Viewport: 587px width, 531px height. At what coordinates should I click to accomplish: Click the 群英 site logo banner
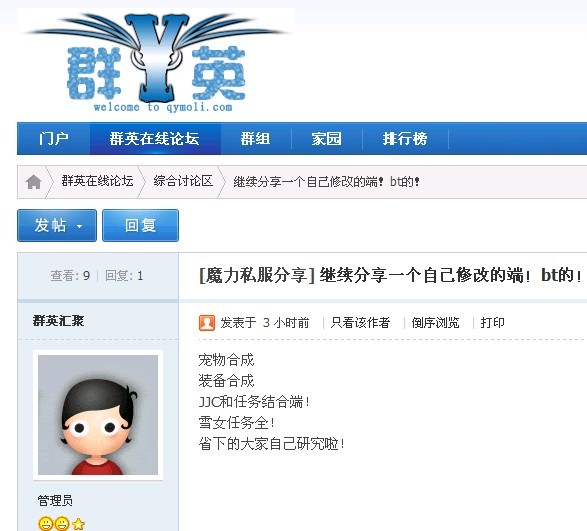[156, 61]
